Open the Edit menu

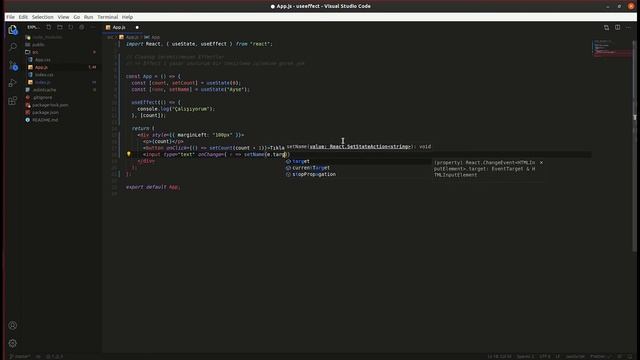tap(23, 17)
